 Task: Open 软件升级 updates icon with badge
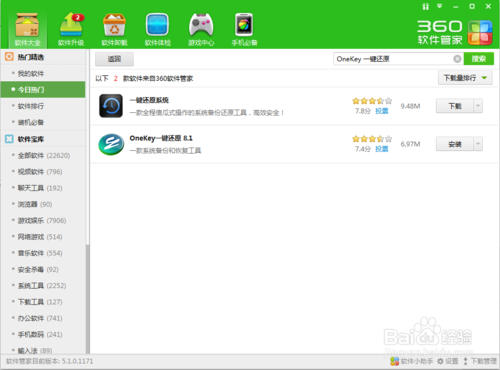[x=71, y=29]
